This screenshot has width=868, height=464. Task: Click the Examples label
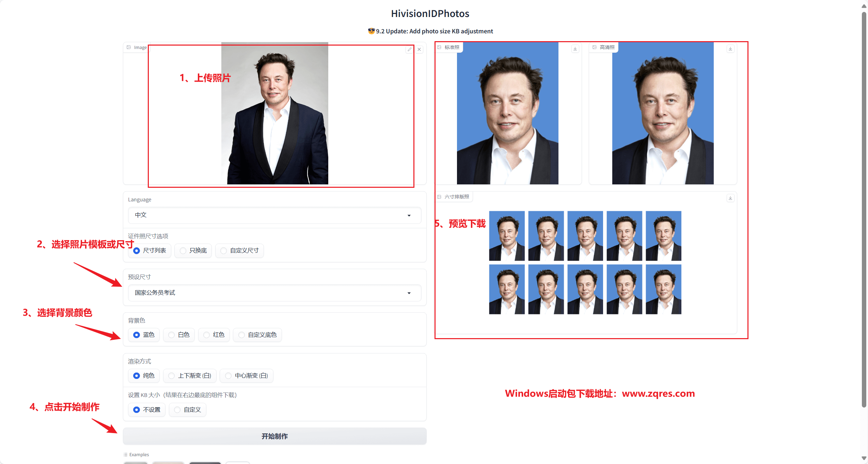139,454
